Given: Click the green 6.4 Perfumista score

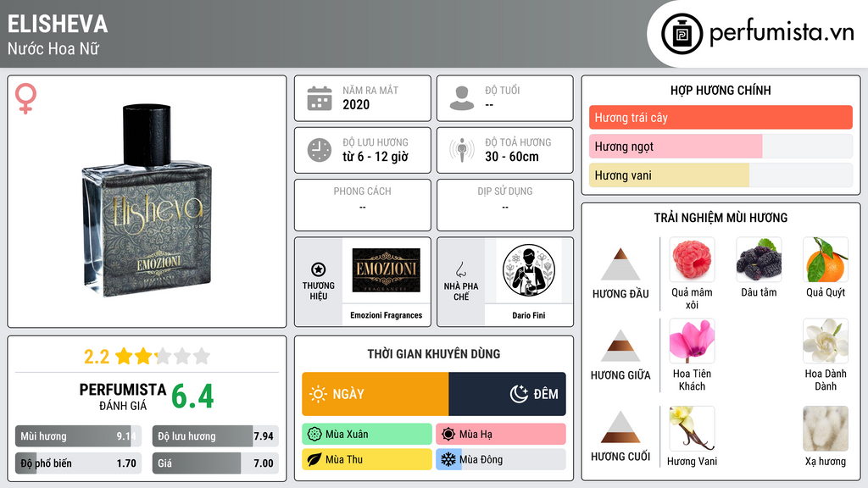Looking at the screenshot, I should click(x=192, y=396).
